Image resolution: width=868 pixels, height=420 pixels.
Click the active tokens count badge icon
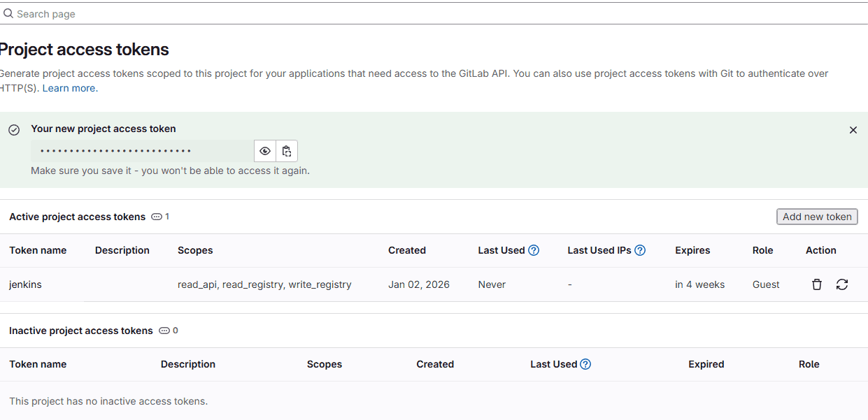tap(157, 217)
